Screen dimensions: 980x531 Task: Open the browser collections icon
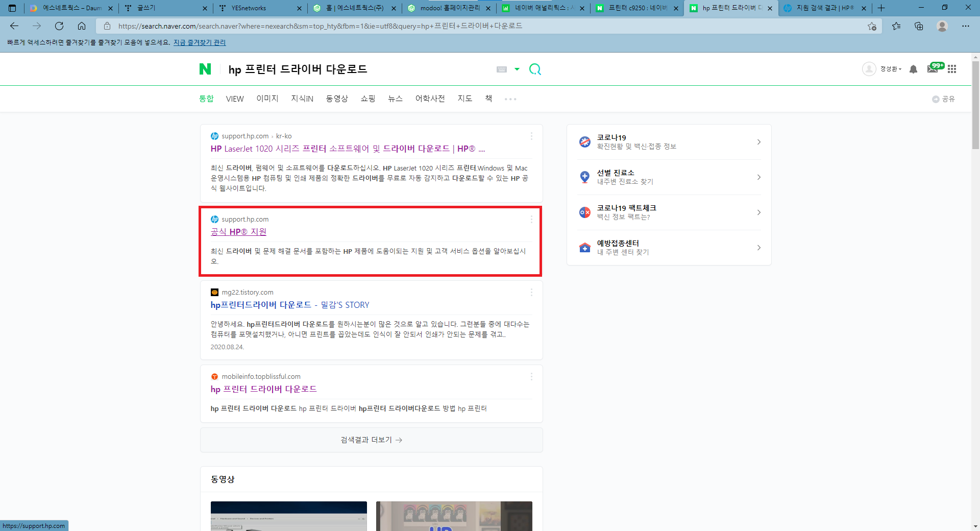point(919,26)
